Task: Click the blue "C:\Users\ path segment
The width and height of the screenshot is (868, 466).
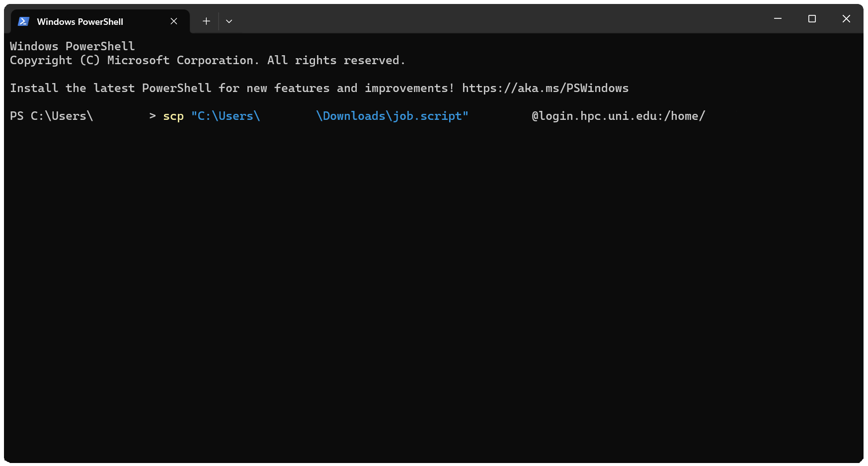Action: (x=226, y=116)
